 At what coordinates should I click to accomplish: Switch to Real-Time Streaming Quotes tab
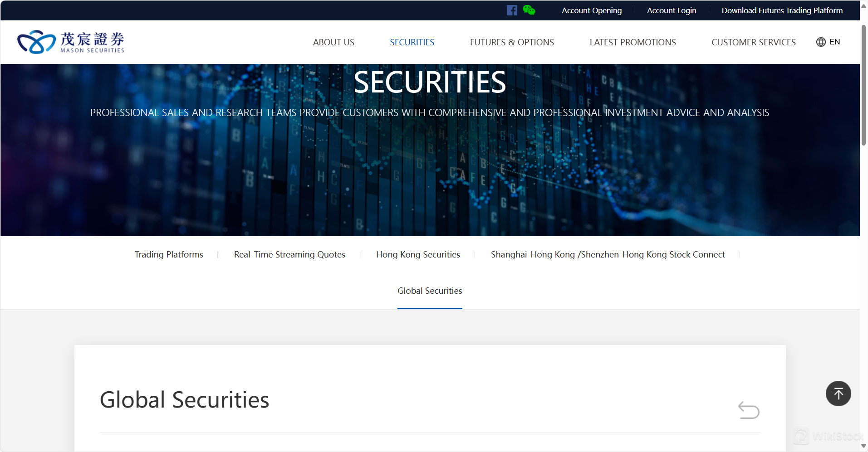(x=289, y=255)
